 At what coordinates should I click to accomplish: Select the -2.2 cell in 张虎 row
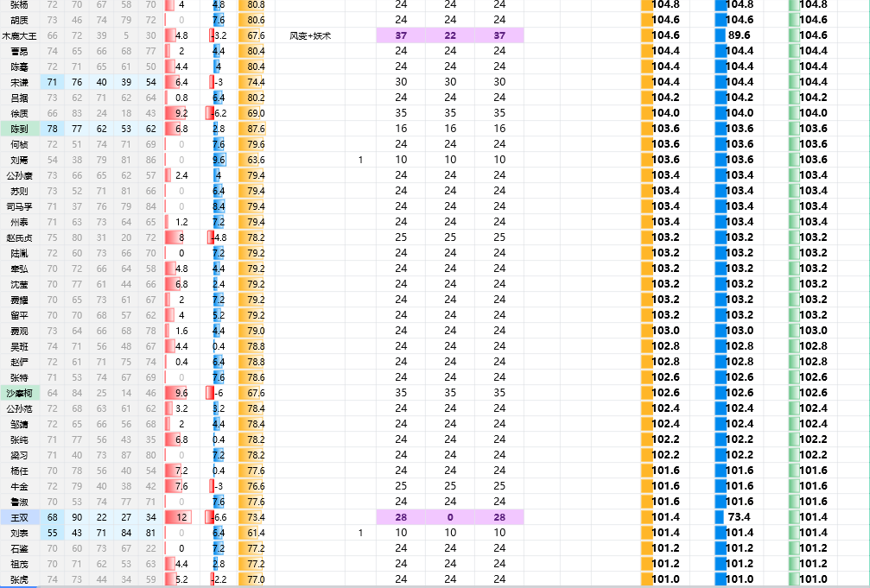pyautogui.click(x=219, y=579)
